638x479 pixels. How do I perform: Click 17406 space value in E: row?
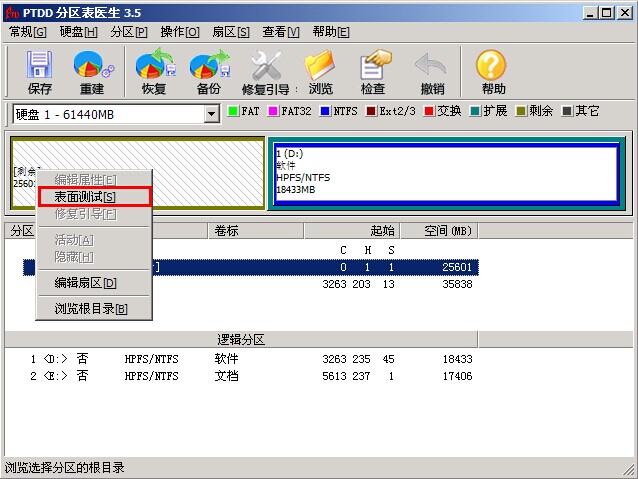tap(458, 376)
